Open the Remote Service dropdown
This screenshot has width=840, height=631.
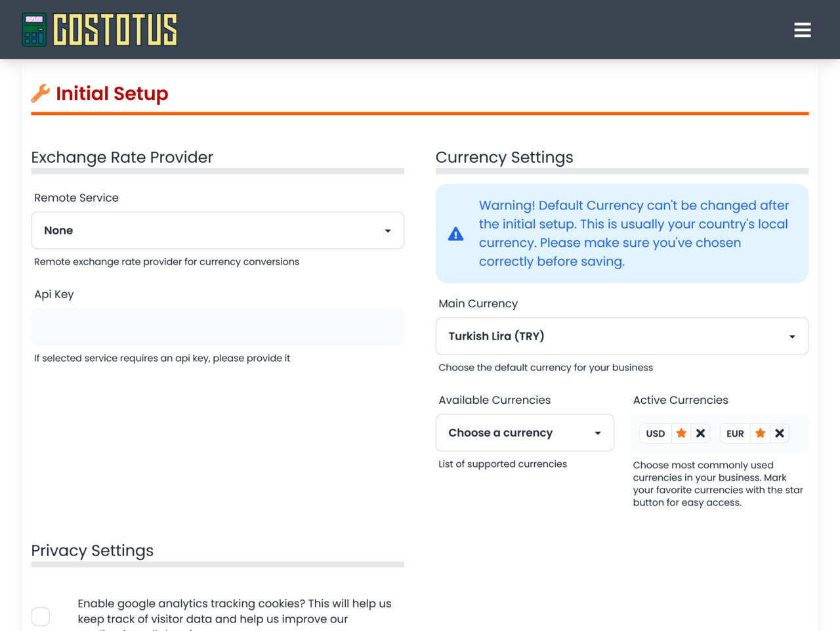coord(217,230)
